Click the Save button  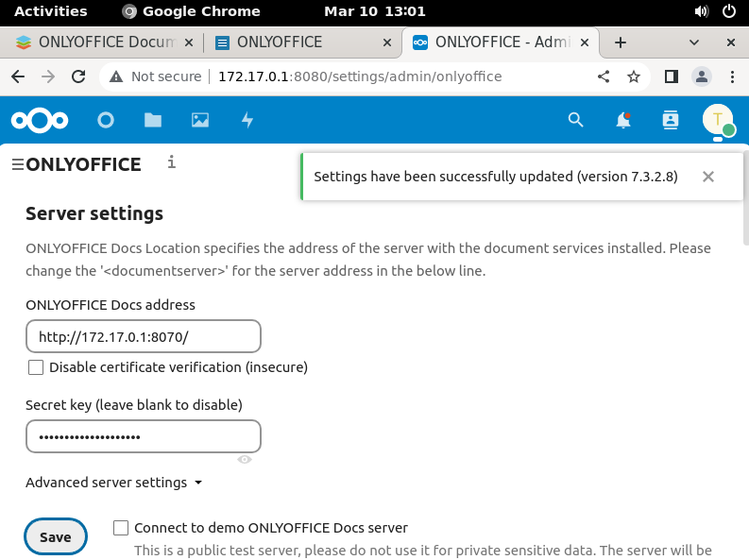[55, 536]
